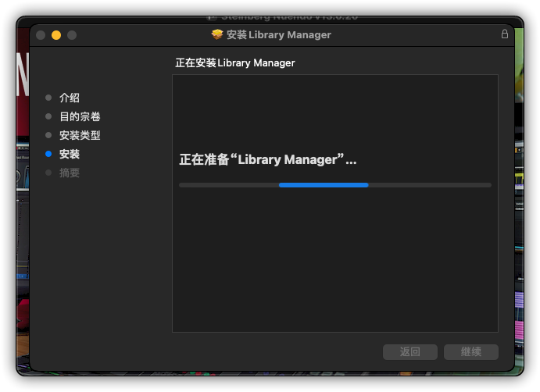The height and width of the screenshot is (392, 540).
Task: Click the yellow minimize window button
Action: pos(56,35)
